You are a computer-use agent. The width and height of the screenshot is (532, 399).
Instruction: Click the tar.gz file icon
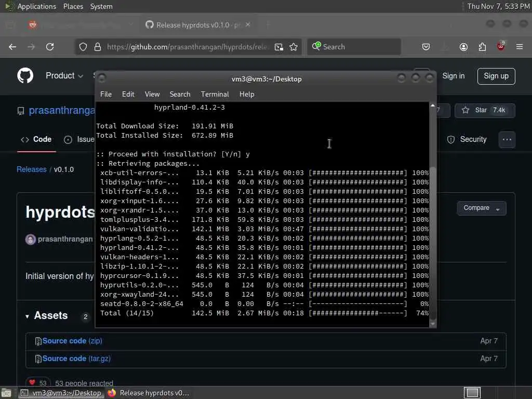click(38, 358)
